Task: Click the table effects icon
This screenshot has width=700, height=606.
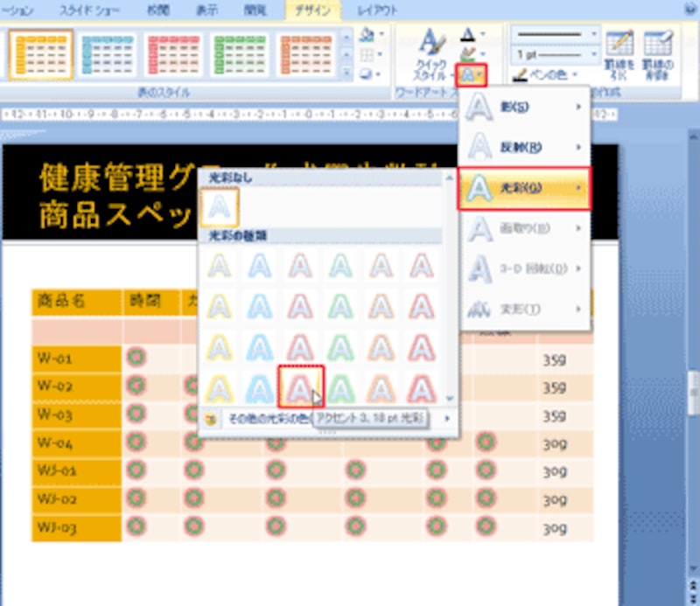Action: click(x=366, y=74)
